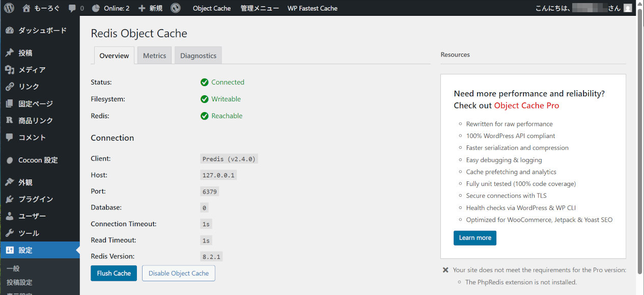Open the Object Cache admin bar menu
The image size is (644, 295).
click(212, 8)
